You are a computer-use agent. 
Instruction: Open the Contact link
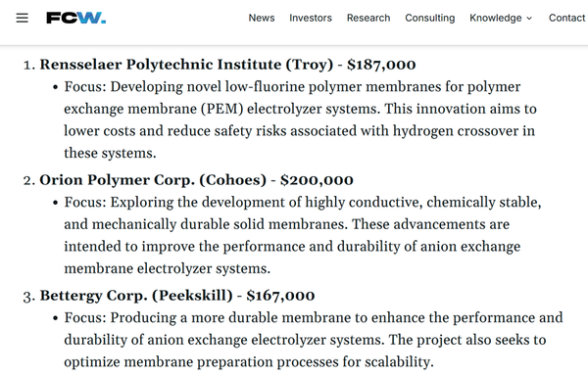pos(566,18)
